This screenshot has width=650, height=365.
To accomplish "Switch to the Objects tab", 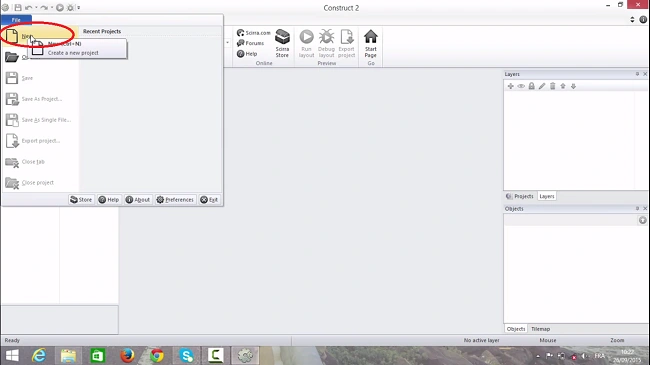I will (x=516, y=329).
